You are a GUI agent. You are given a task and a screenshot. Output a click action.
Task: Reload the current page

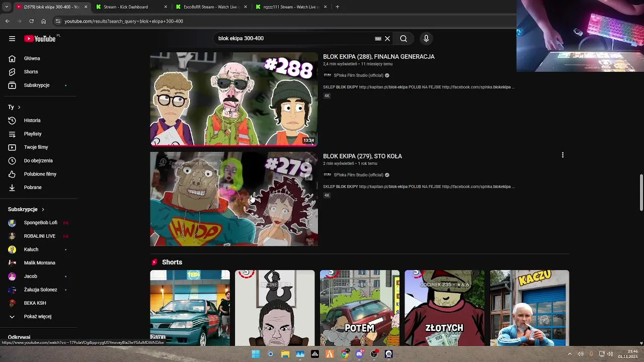tap(31, 21)
